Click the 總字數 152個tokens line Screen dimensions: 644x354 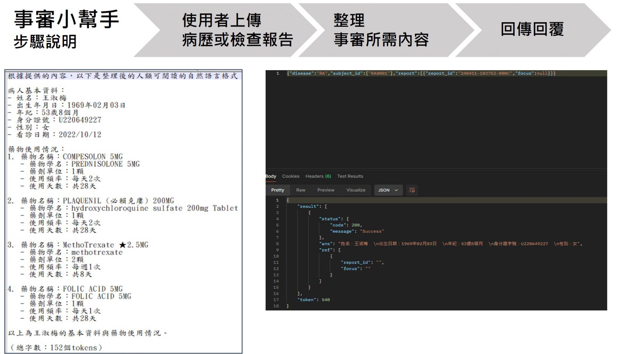click(56, 348)
